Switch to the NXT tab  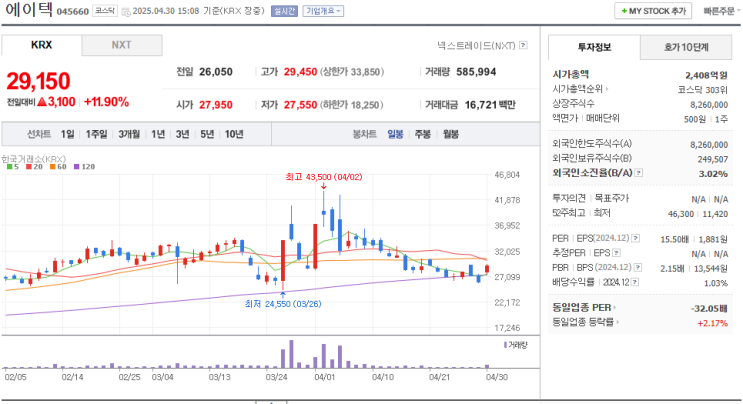click(x=122, y=45)
